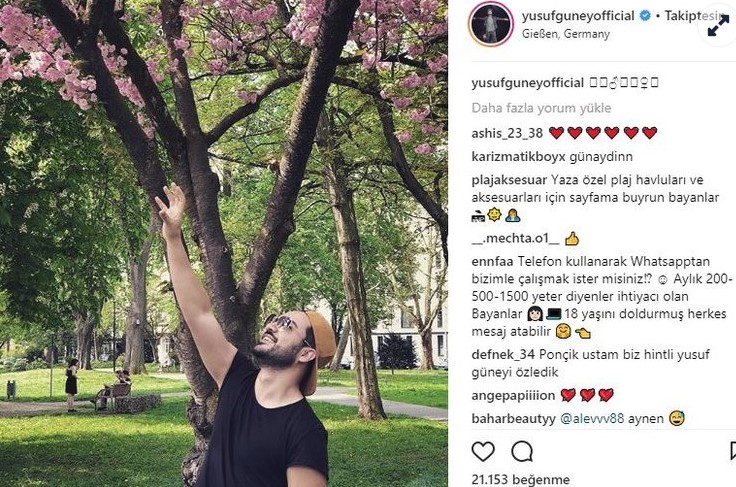Open ennfaa commenter profile
The width and height of the screenshot is (736, 487).
click(492, 261)
